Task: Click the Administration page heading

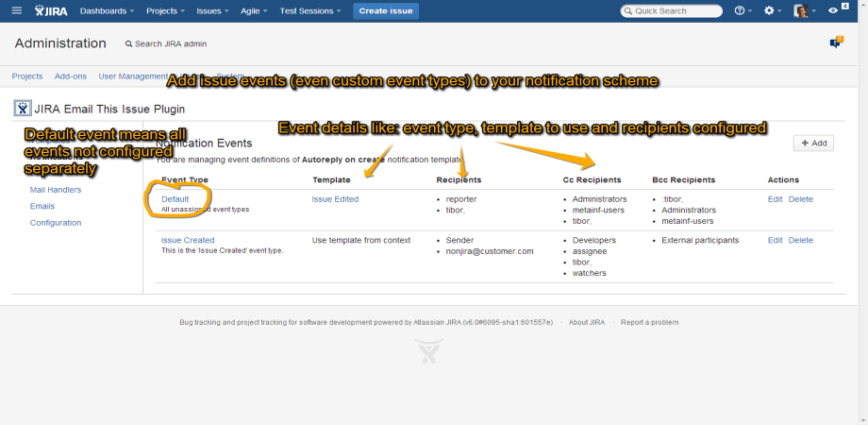Action: [60, 43]
